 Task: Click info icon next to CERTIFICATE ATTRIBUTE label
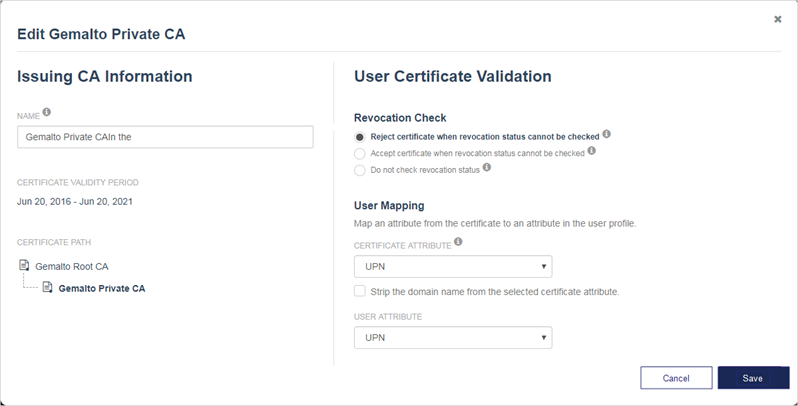tap(458, 241)
